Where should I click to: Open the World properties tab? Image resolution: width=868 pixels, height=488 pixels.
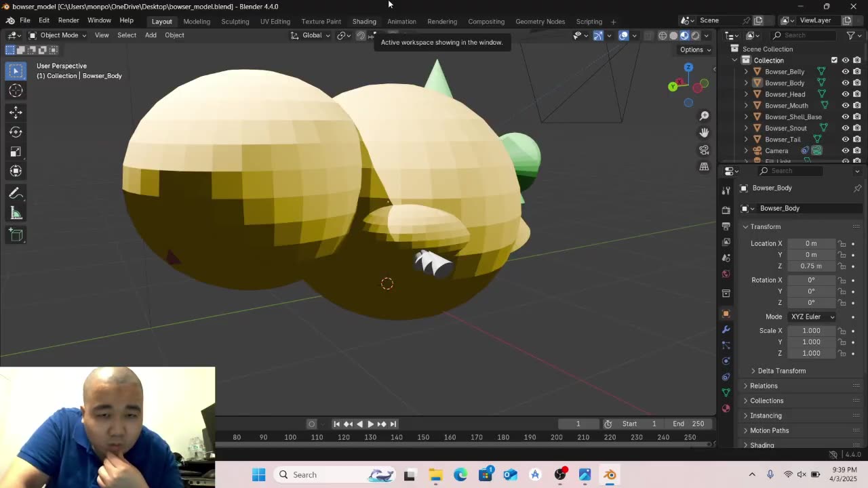726,274
